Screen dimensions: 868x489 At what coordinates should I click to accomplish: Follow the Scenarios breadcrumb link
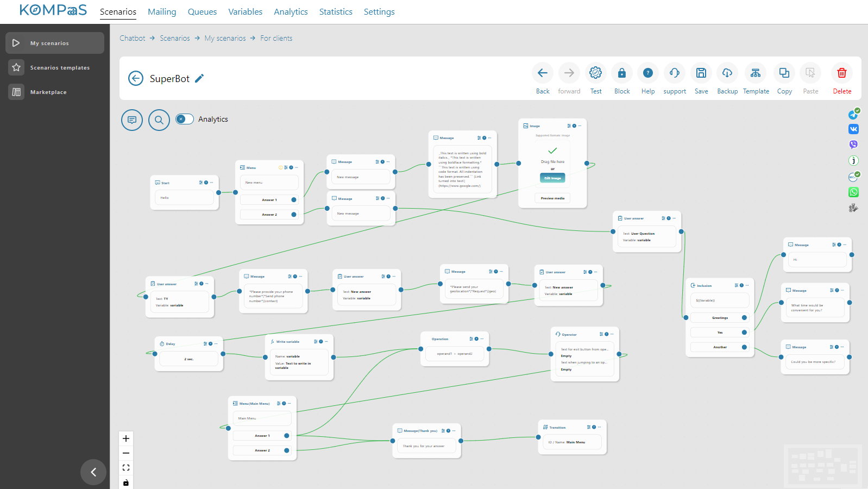[x=175, y=38]
